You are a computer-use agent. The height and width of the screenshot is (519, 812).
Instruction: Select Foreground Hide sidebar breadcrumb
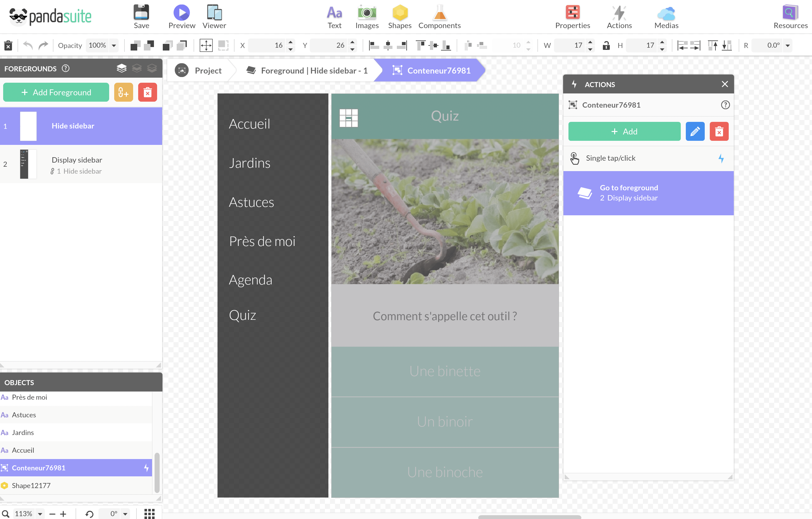[x=307, y=70]
